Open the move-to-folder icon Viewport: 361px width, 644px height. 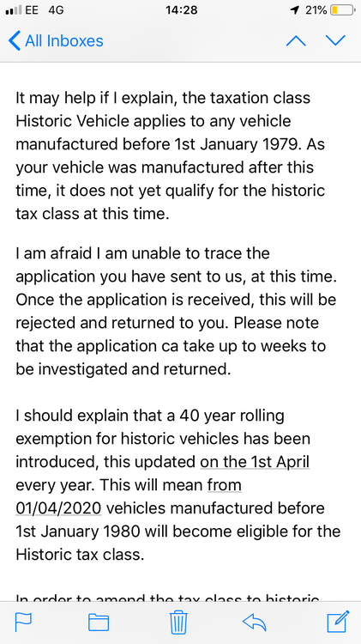click(x=99, y=623)
